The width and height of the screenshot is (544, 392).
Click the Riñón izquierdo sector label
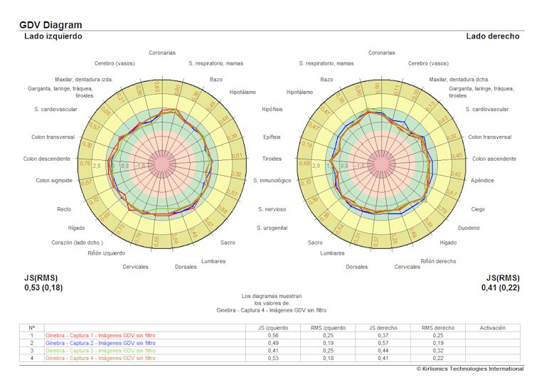tap(107, 253)
